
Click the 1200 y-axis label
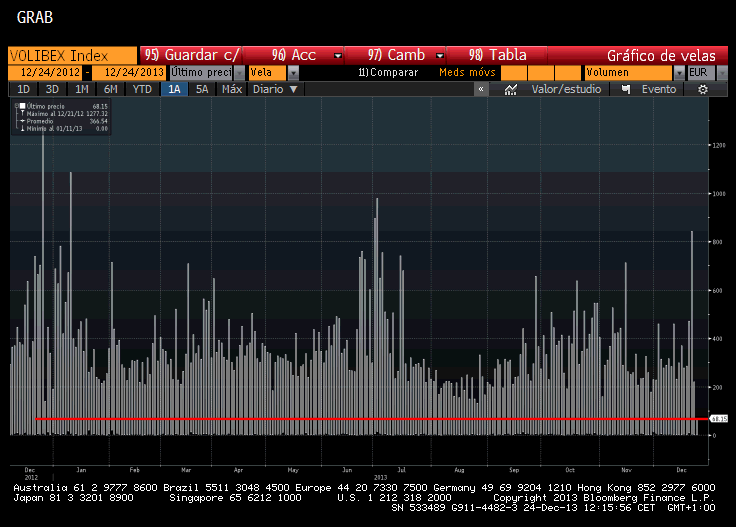point(719,145)
